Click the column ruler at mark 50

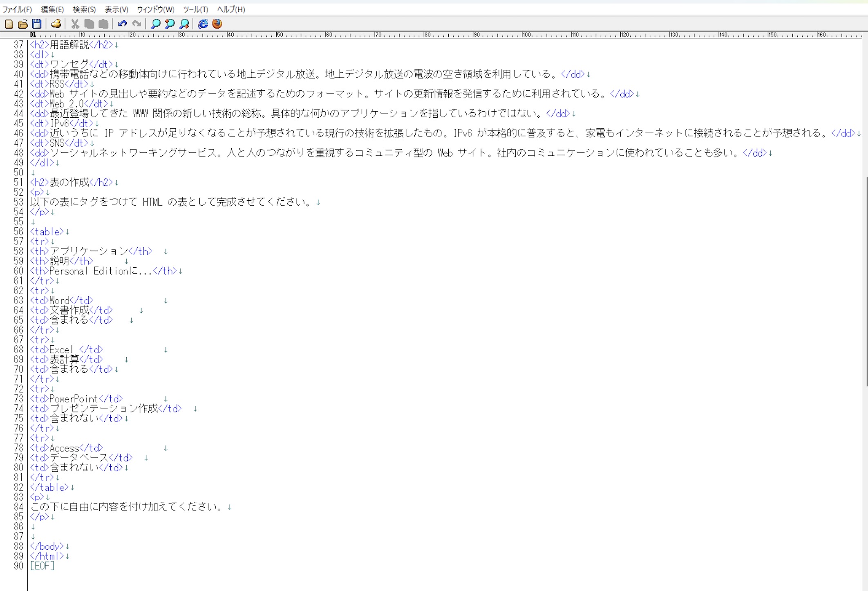280,35
